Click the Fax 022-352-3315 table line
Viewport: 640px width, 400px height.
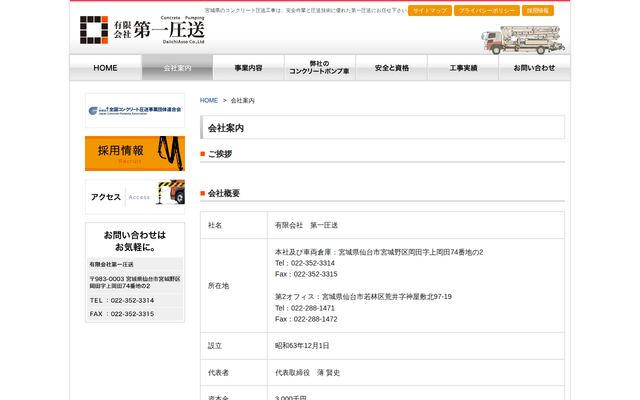click(306, 274)
